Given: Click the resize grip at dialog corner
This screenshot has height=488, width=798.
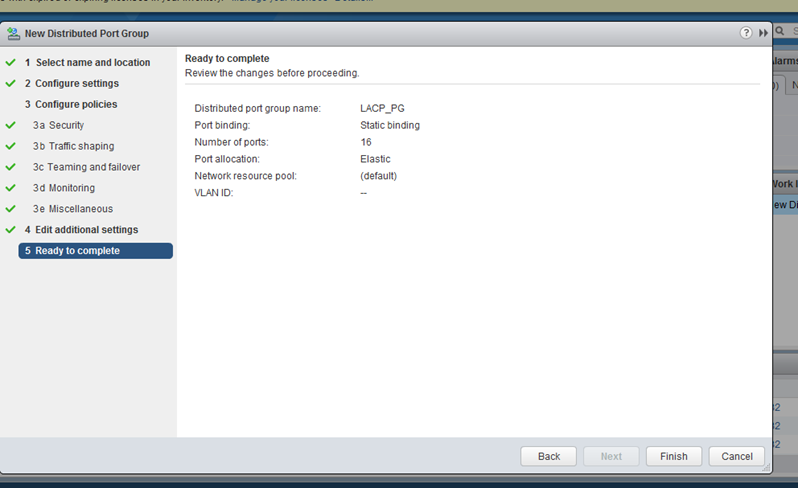Looking at the screenshot, I should (x=766, y=468).
